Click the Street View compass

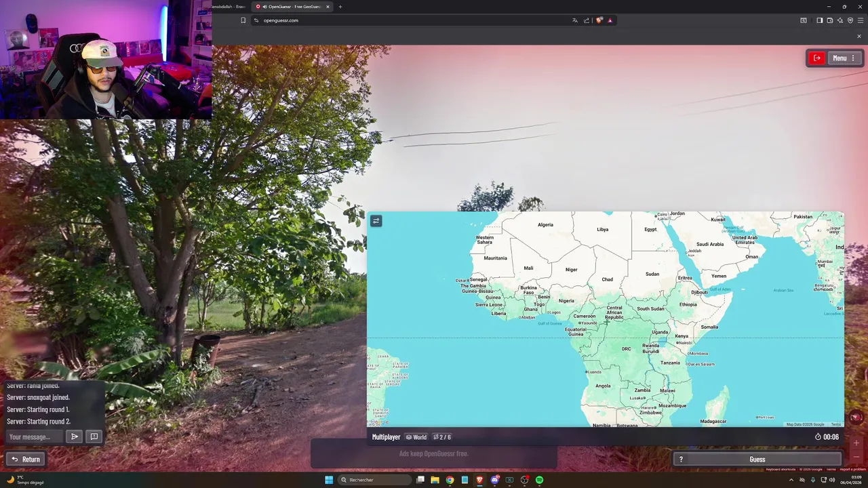point(856,418)
